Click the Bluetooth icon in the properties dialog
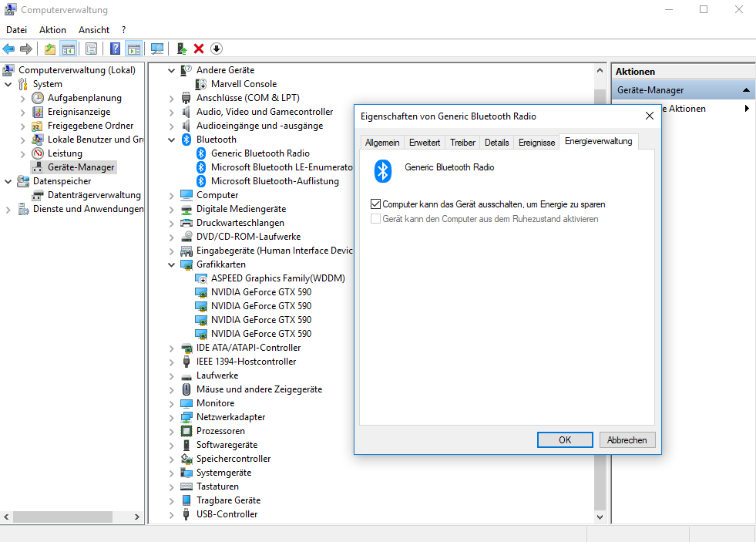Image resolution: width=756 pixels, height=542 pixels. coord(383,170)
